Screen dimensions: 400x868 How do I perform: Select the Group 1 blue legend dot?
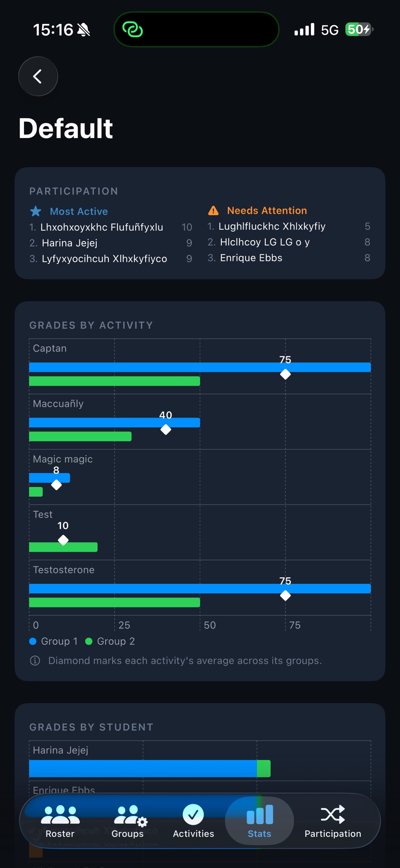(x=33, y=641)
